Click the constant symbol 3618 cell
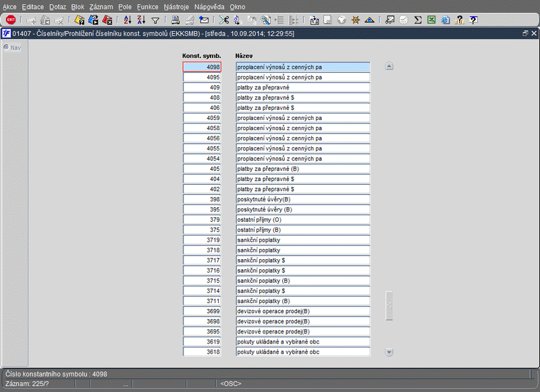The width and height of the screenshot is (540, 392). [x=202, y=352]
